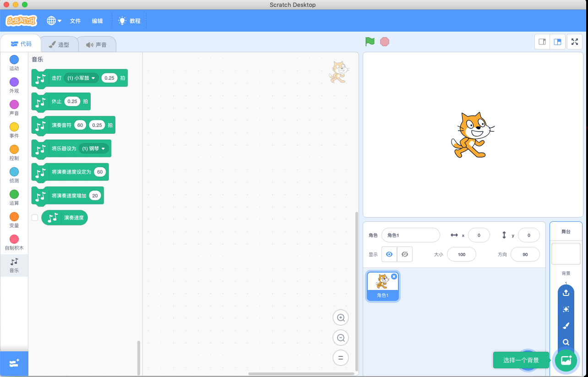Click the red stop sign button
The image size is (588, 377).
coord(385,42)
